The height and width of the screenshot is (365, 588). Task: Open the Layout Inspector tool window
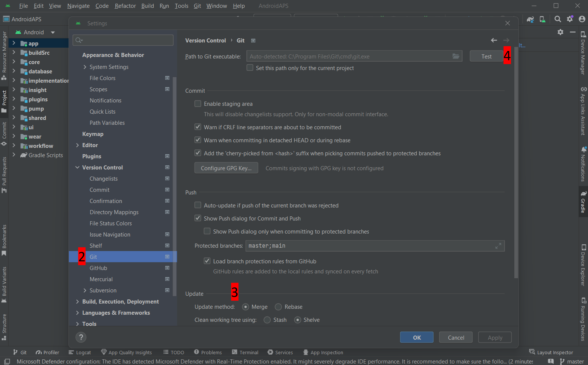pos(551,352)
